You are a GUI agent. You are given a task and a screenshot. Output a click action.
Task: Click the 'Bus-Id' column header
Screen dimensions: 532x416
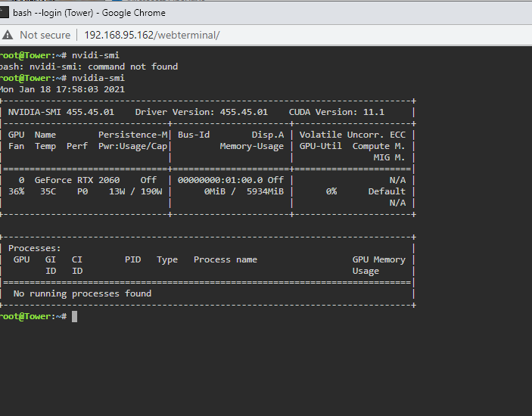click(194, 135)
